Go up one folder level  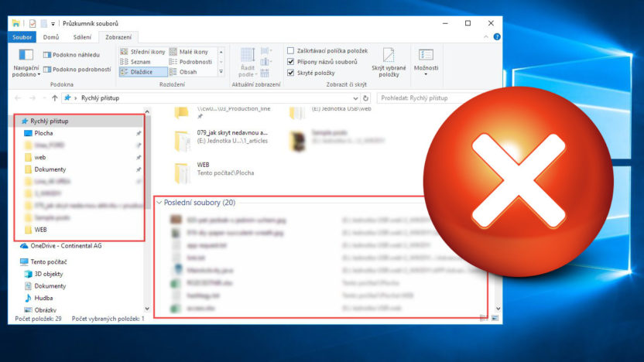point(55,98)
